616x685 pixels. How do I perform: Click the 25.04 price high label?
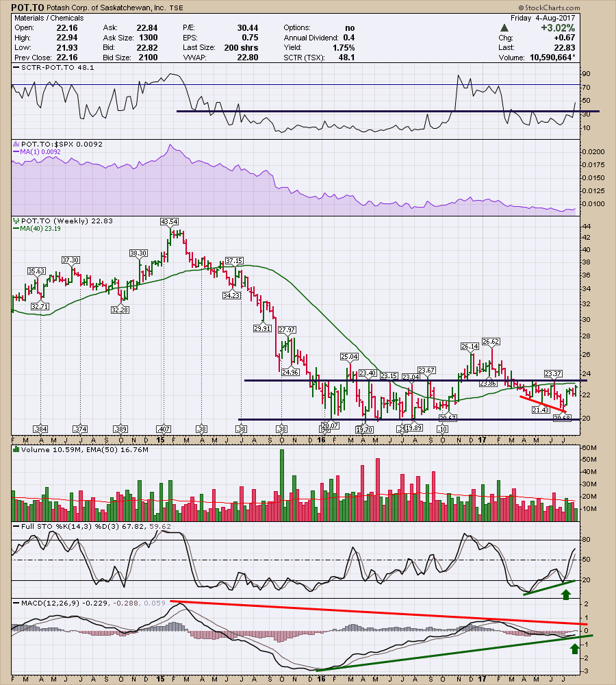pos(349,357)
